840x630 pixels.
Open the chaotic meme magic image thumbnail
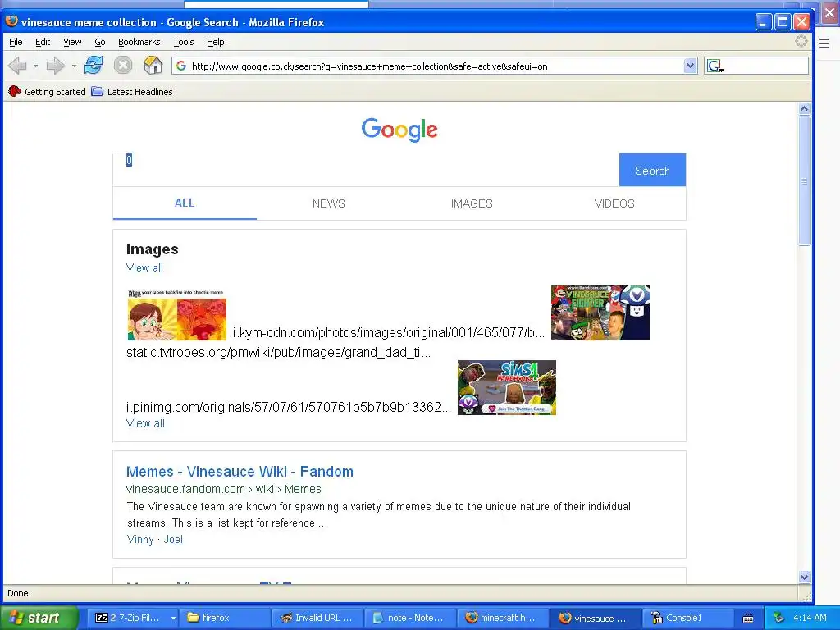click(x=177, y=315)
